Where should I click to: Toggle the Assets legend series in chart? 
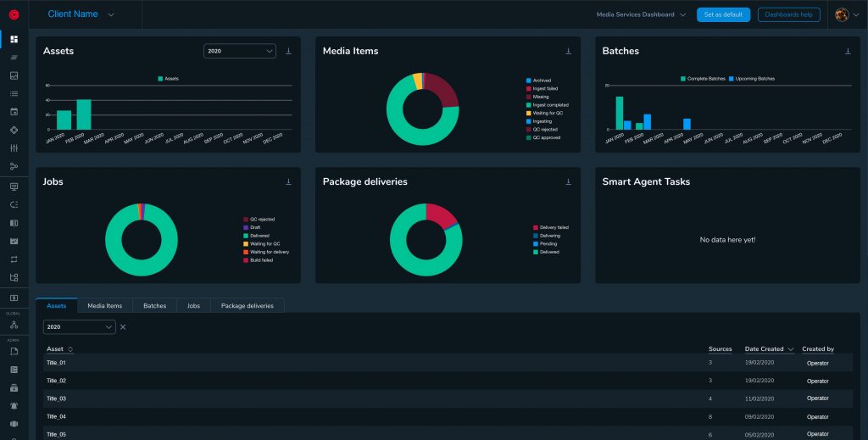pyautogui.click(x=168, y=79)
